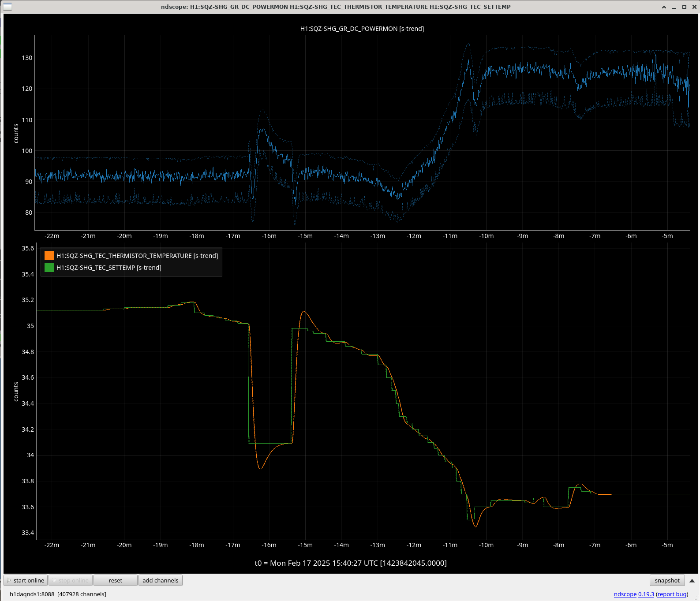Open the 0.19.3 version link
The height and width of the screenshot is (601, 700).
point(646,594)
